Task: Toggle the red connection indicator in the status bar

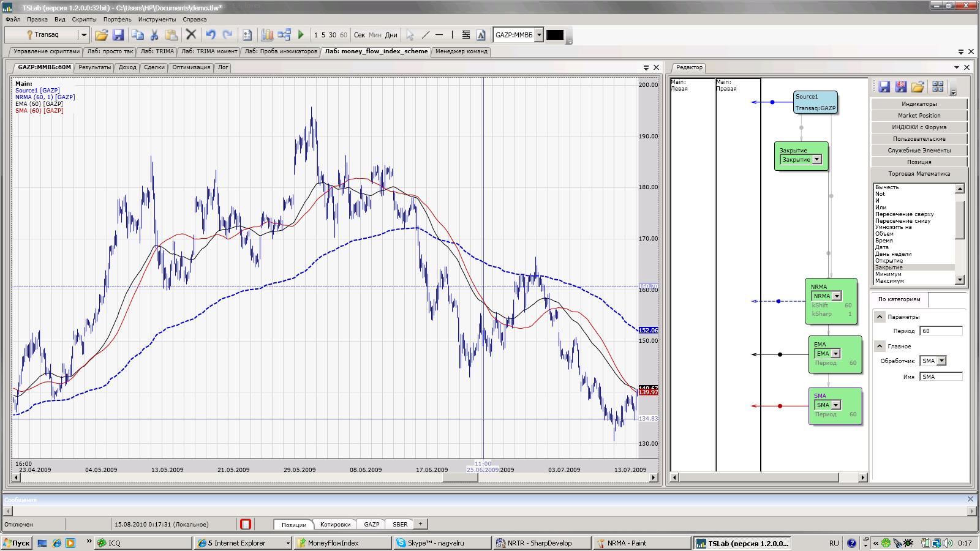Action: [x=246, y=524]
